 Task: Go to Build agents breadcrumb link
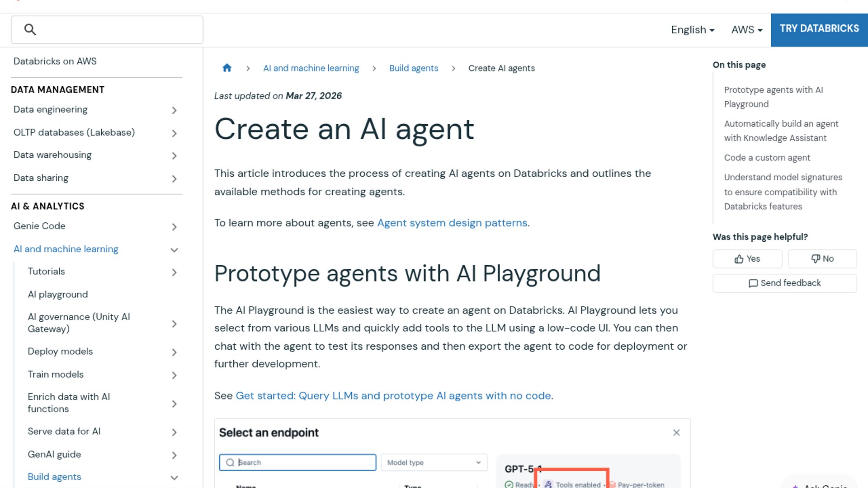coord(413,68)
